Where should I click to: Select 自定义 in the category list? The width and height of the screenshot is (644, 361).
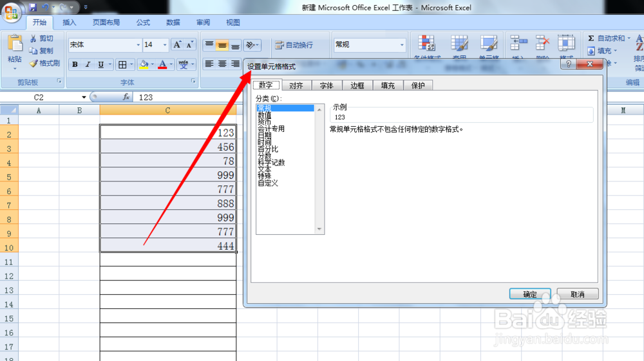click(268, 183)
